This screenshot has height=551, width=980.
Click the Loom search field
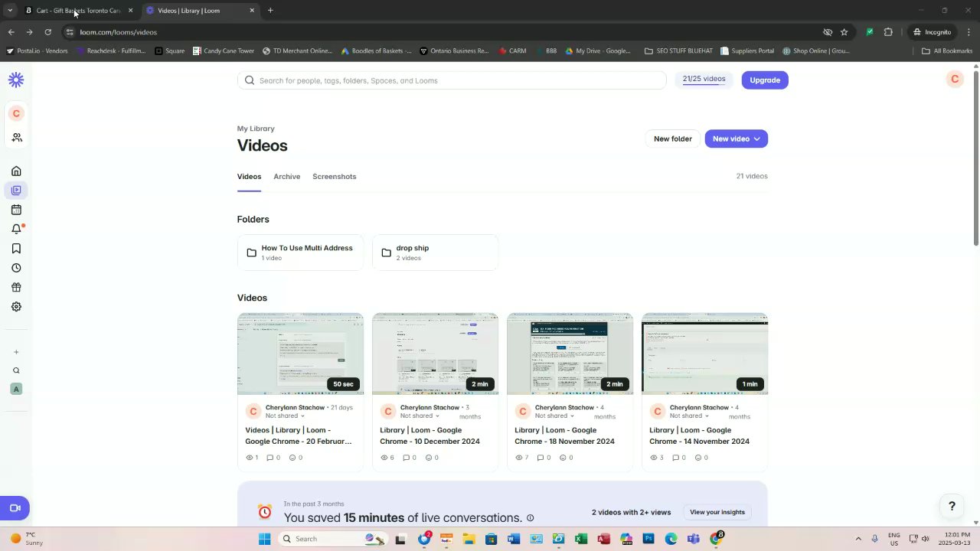click(x=452, y=80)
